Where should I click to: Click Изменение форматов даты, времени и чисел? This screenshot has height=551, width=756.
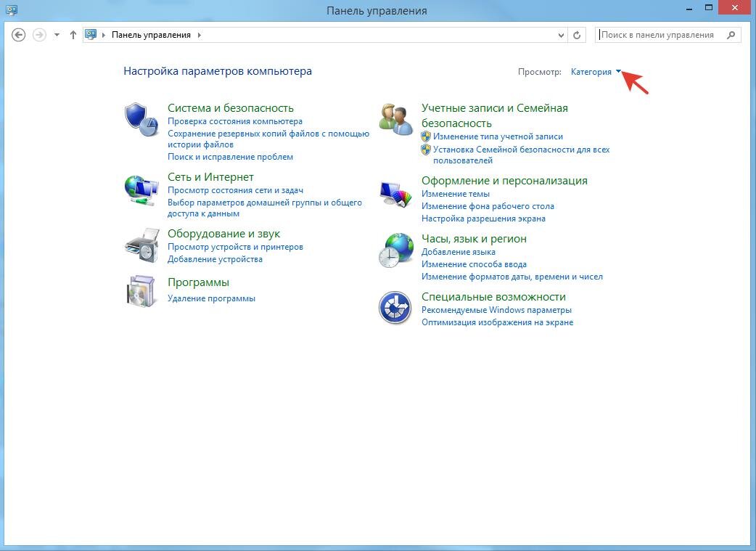(x=512, y=277)
